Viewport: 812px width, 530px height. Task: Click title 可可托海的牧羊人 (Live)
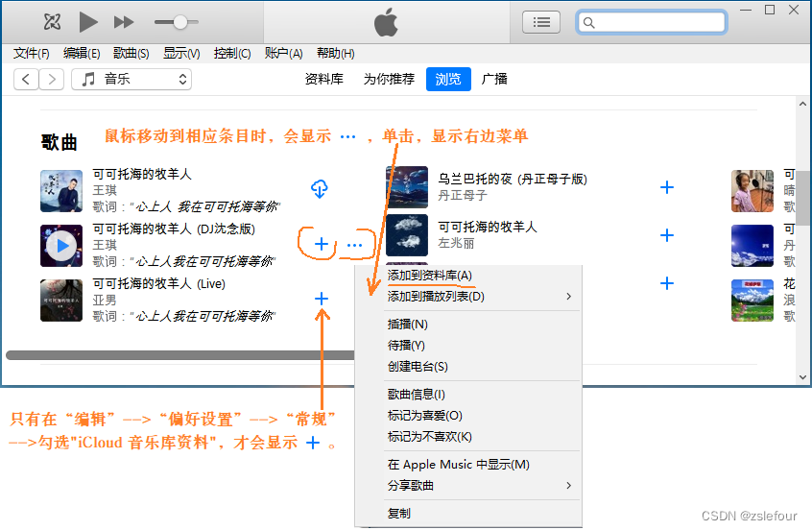pos(159,284)
